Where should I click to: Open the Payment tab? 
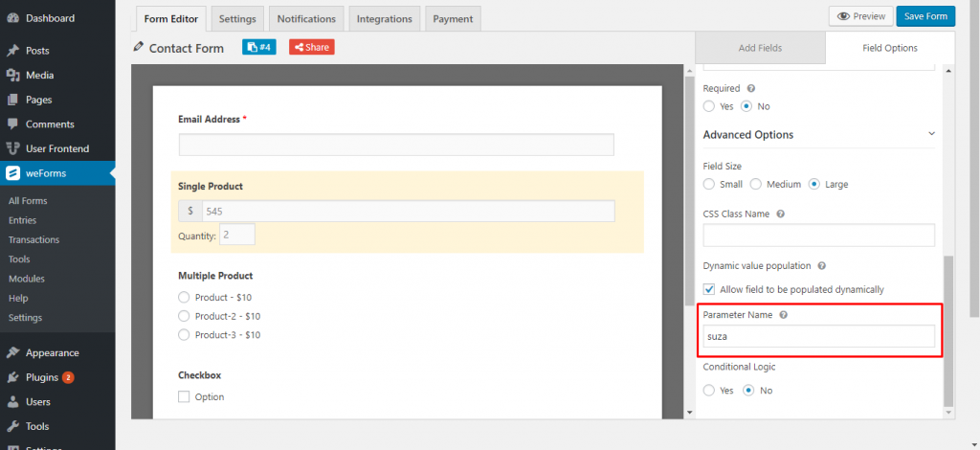tap(453, 19)
